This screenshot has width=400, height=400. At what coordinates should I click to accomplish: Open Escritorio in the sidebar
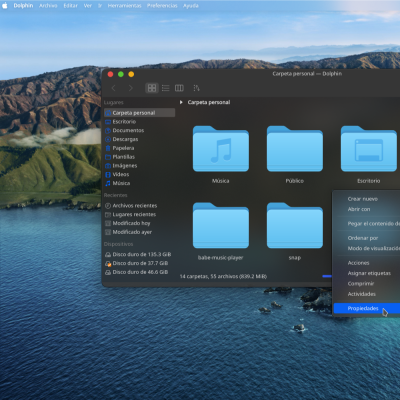point(124,122)
